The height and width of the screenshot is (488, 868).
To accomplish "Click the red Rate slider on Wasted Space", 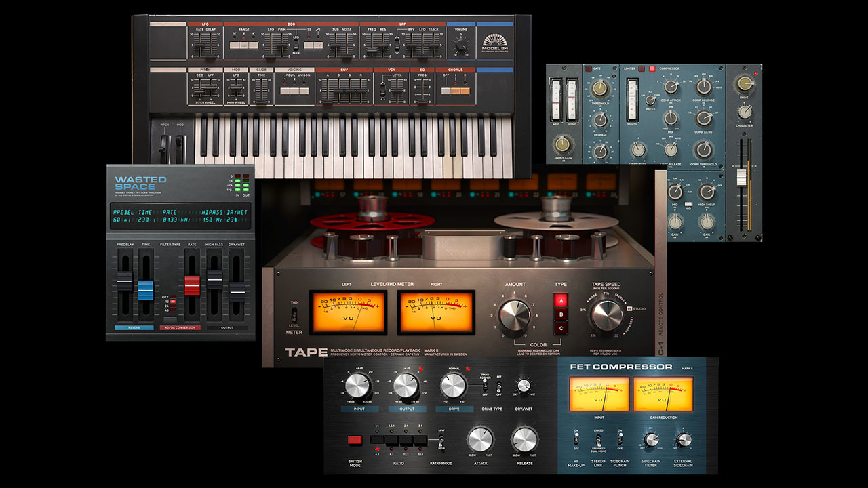I will point(192,285).
